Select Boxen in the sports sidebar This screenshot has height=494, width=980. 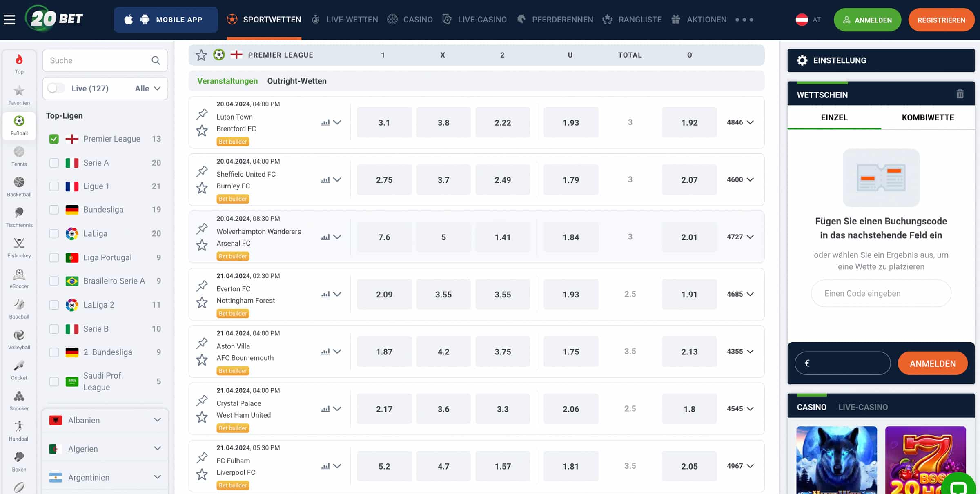(x=19, y=462)
